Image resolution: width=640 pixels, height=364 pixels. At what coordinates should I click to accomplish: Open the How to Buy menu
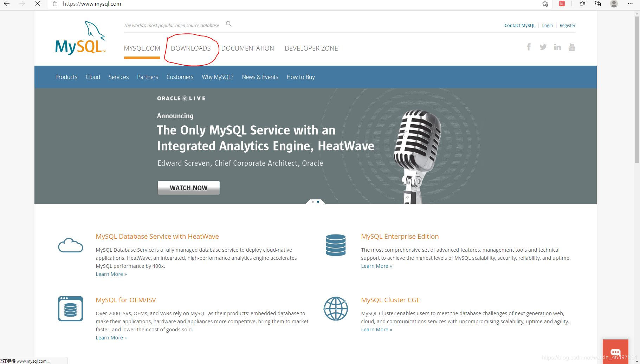pyautogui.click(x=301, y=77)
